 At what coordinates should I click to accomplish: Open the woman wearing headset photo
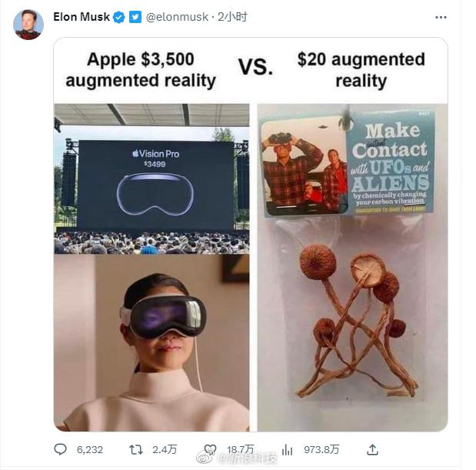point(151,343)
